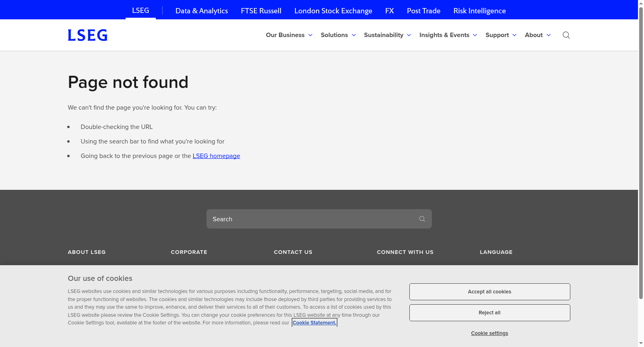Viewport: 644px width, 347px height.
Task: Click the magnifier icon inside footer search box
Action: click(x=422, y=219)
